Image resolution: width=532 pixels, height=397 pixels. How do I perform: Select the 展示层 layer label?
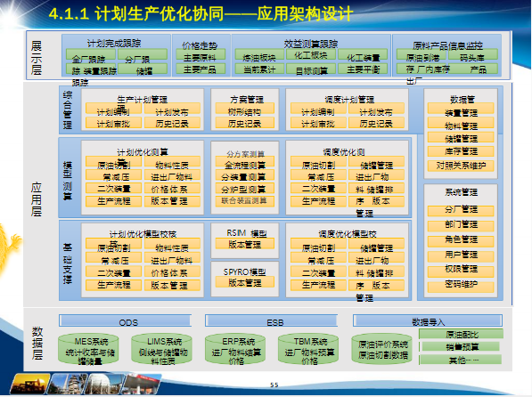(37, 58)
